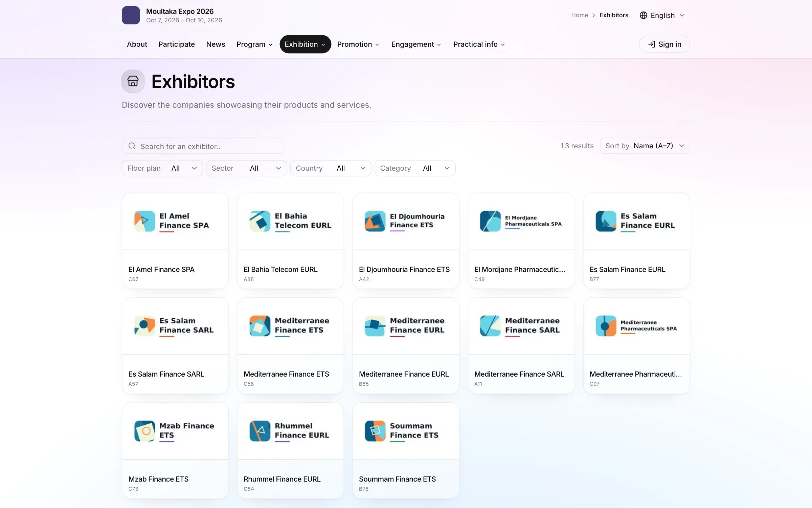
Task: Click Home breadcrumb link
Action: point(580,15)
